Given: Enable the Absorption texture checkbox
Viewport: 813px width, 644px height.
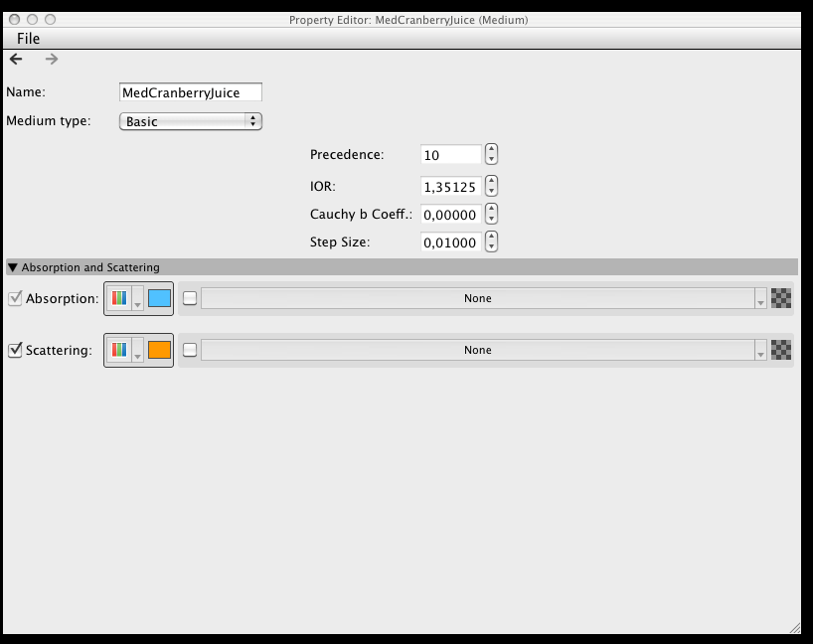Looking at the screenshot, I should tap(191, 298).
